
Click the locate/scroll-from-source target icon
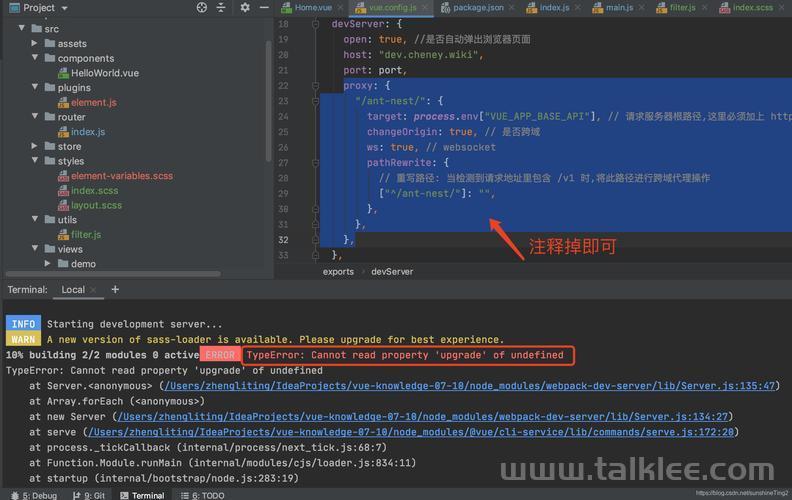pos(202,7)
